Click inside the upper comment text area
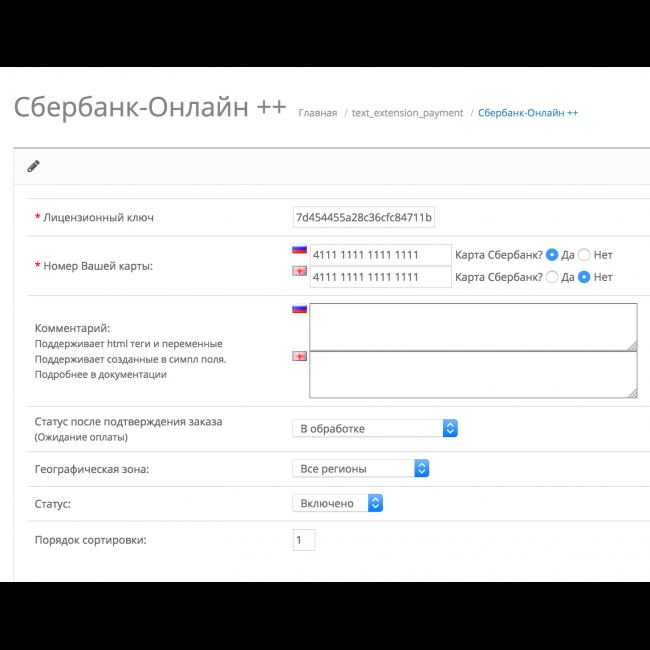Viewport: 650px width, 650px height. coord(472,326)
